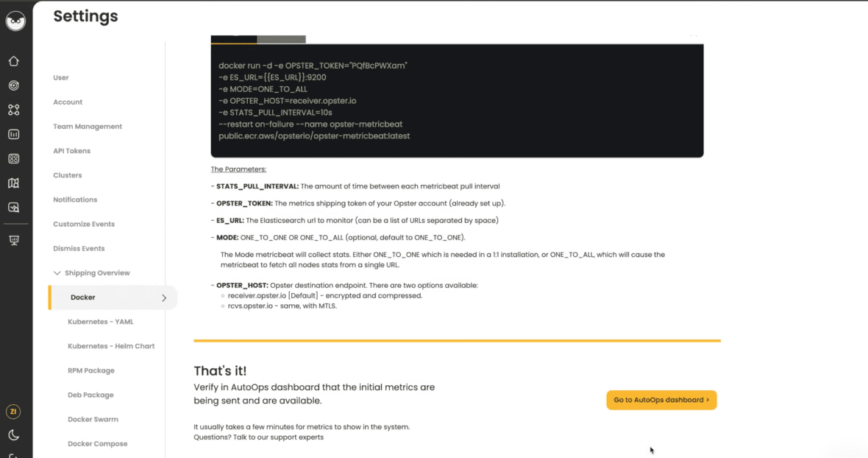Toggle dark mode moon icon

click(14, 435)
